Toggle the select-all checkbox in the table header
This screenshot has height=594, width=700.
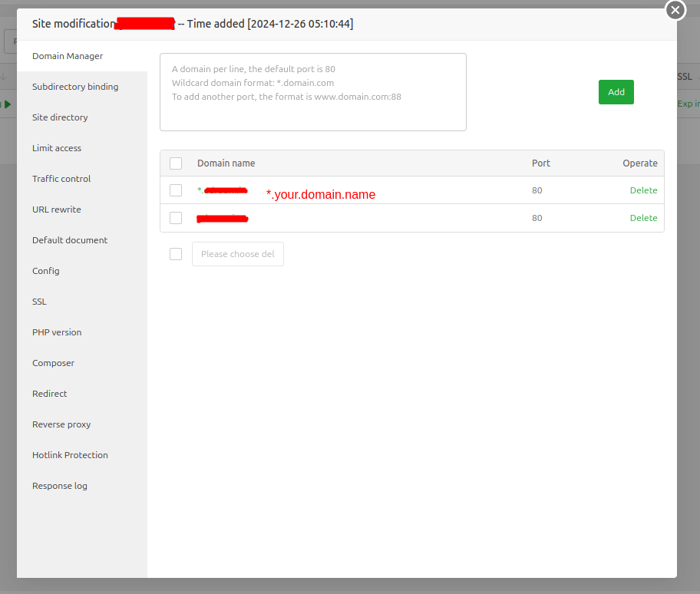176,163
